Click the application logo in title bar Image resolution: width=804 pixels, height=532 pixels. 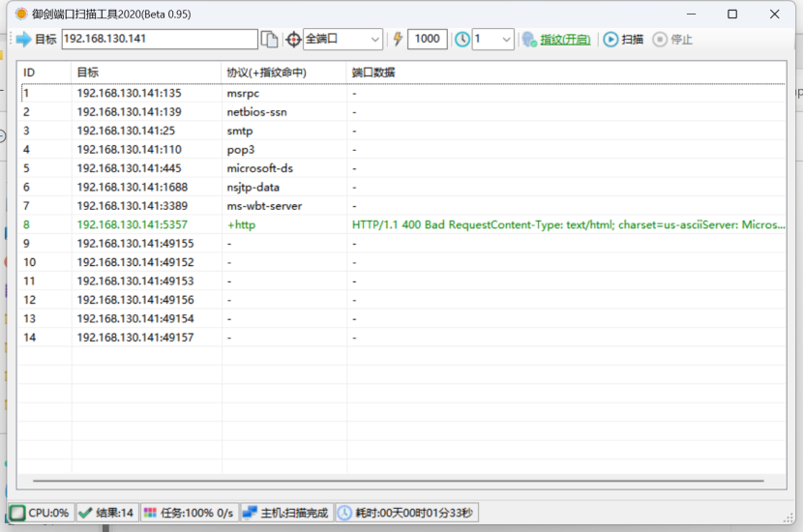coord(21,14)
